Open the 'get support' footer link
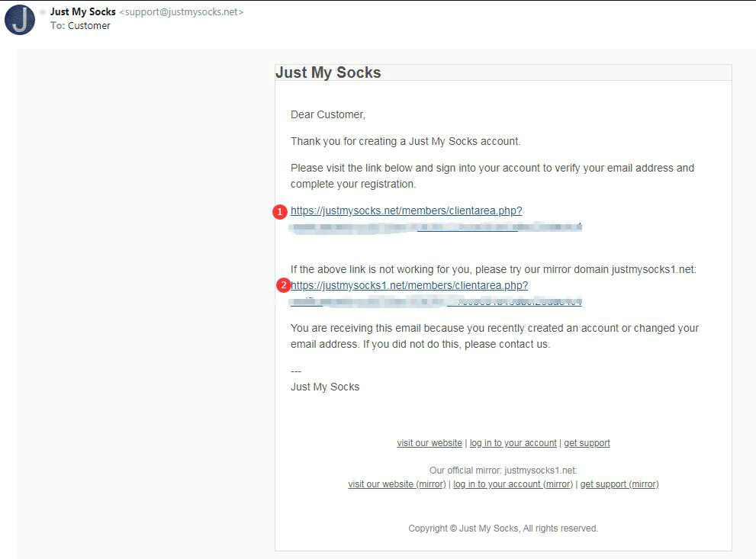Screen dimensions: 756x559 (x=587, y=443)
